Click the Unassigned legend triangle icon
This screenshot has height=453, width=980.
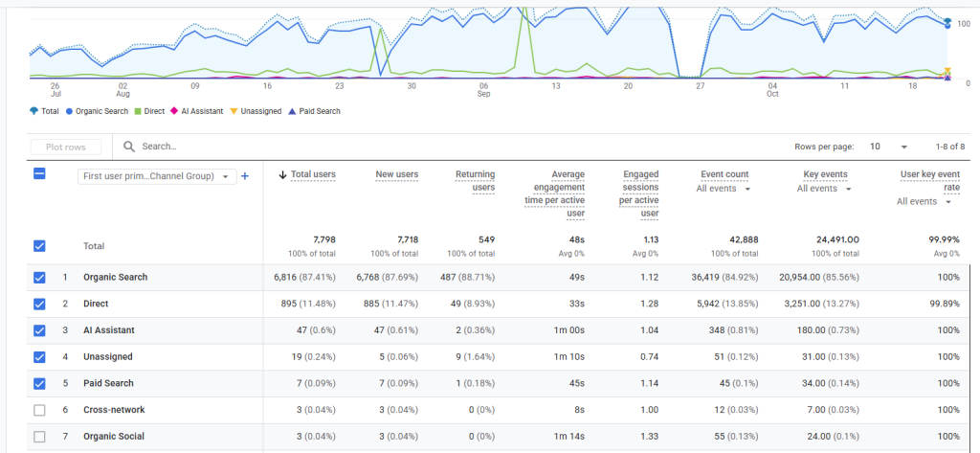[234, 111]
